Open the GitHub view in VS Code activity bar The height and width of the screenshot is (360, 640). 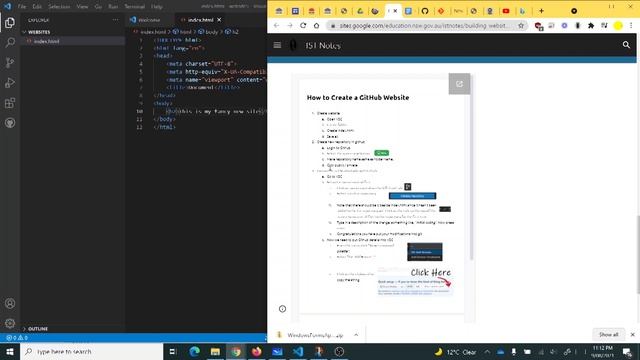[10, 123]
